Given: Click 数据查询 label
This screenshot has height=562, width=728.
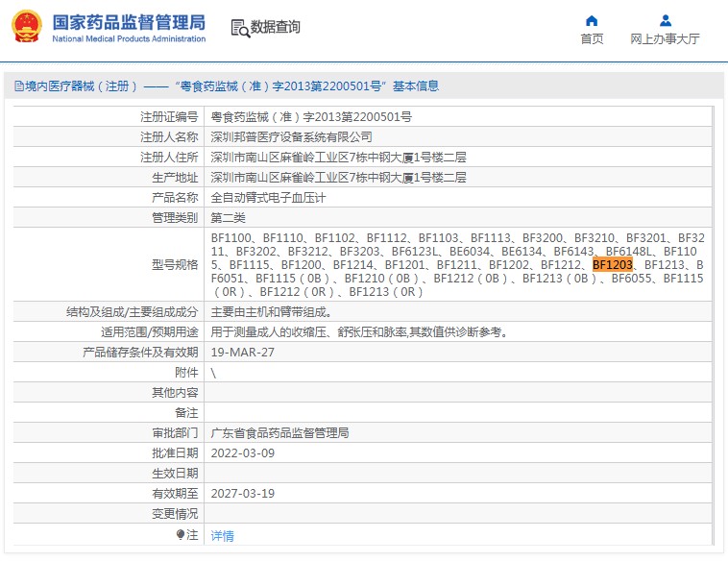Looking at the screenshot, I should point(276,27).
